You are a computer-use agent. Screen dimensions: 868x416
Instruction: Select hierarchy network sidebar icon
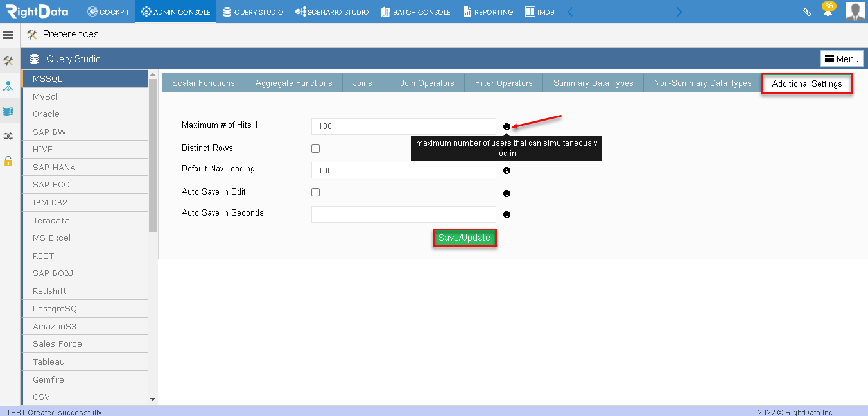(x=8, y=86)
